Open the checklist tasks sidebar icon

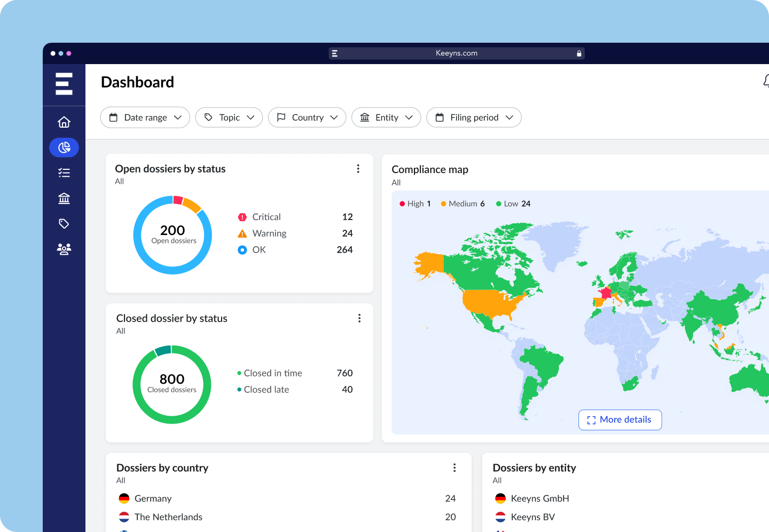[x=64, y=173]
